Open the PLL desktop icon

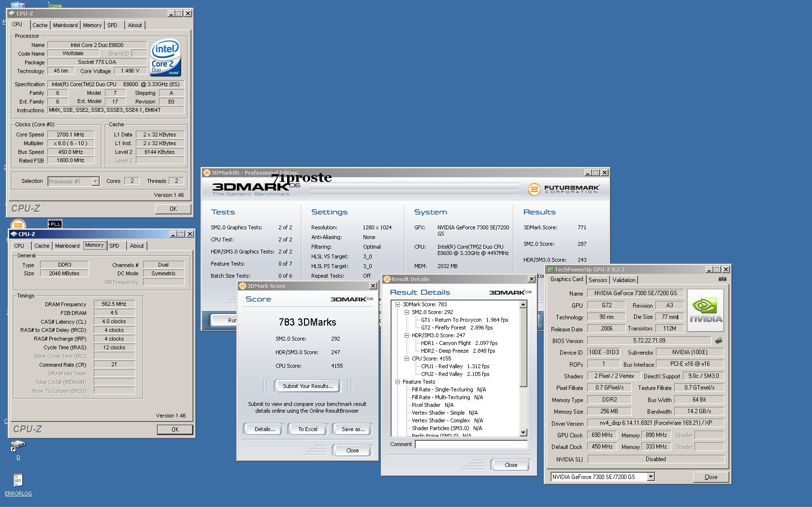tap(55, 224)
